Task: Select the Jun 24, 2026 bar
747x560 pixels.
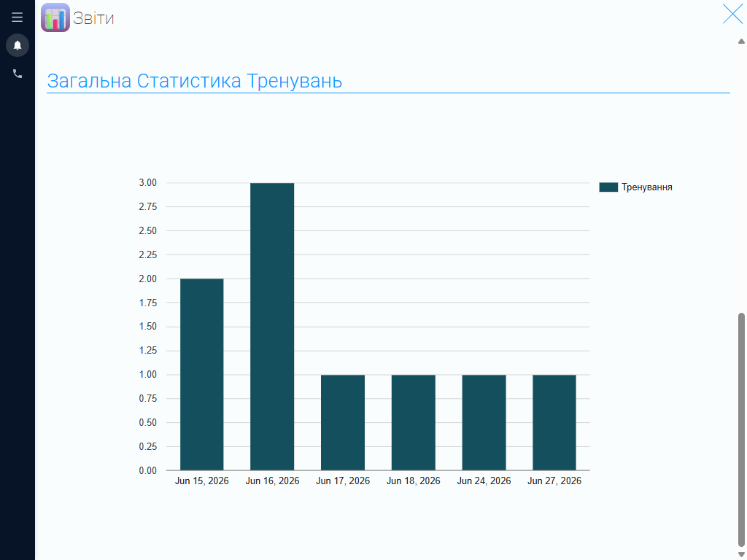Action: click(484, 423)
